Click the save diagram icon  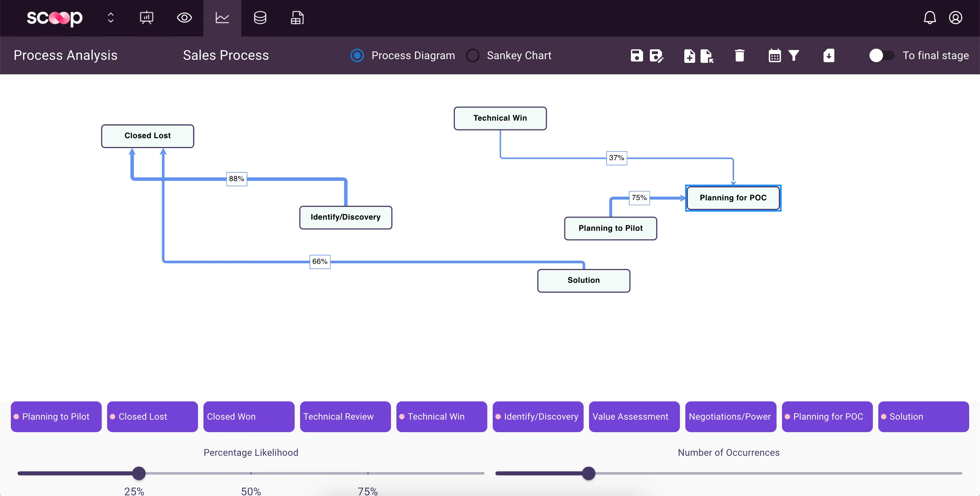pyautogui.click(x=636, y=55)
